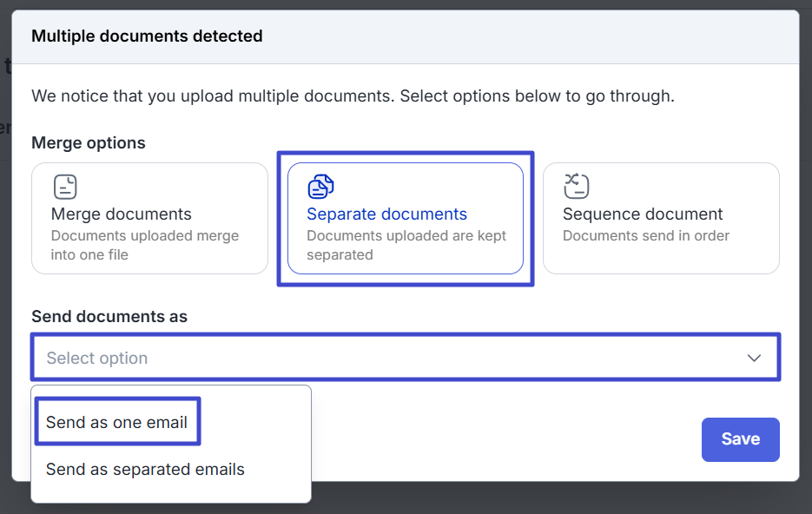This screenshot has height=514, width=812.
Task: Select the Merge documents option card
Action: [x=149, y=219]
